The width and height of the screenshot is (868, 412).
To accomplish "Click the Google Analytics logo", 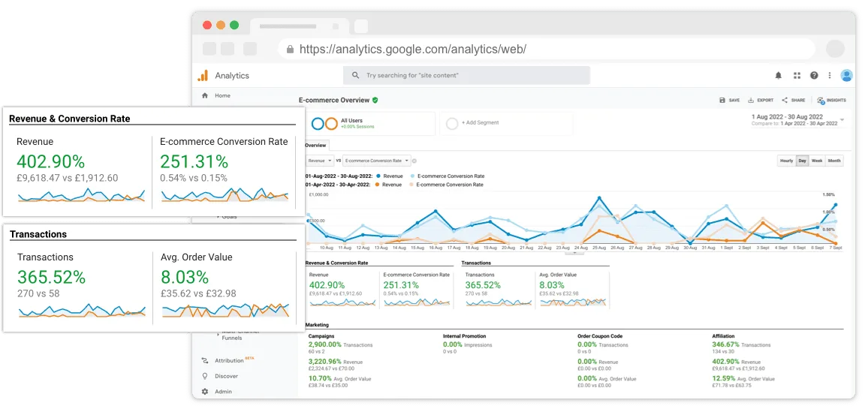I will point(203,76).
